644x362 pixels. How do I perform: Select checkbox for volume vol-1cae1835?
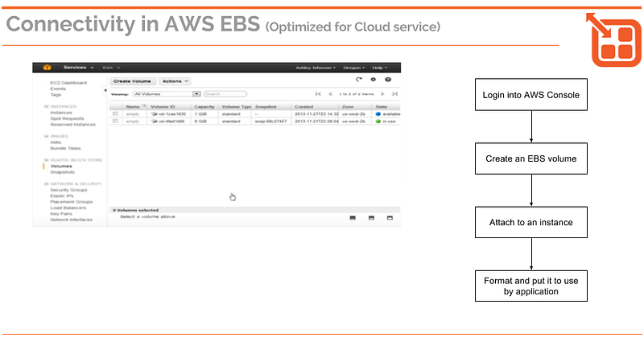[115, 113]
